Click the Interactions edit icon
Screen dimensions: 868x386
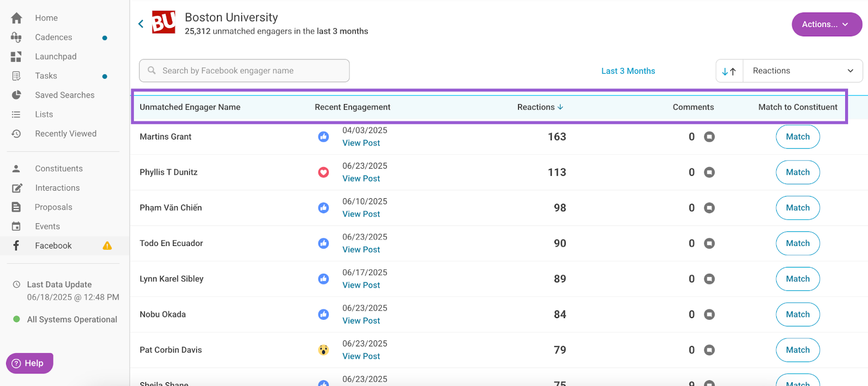pos(17,188)
